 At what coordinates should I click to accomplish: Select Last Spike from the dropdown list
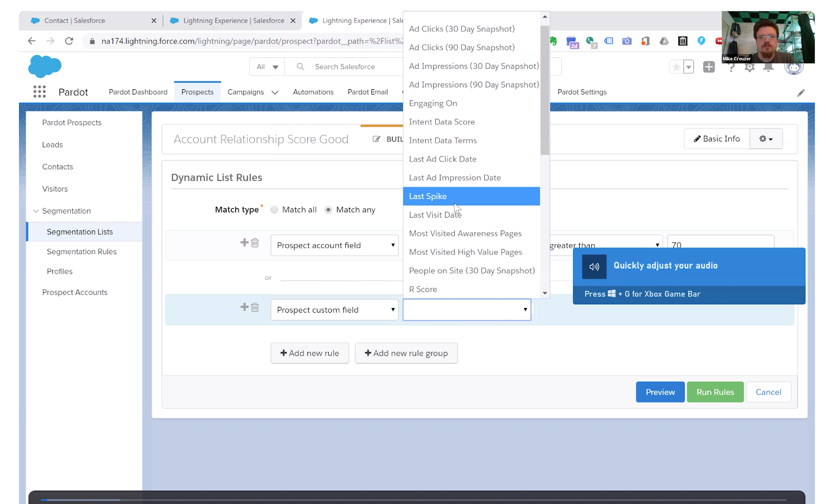click(x=471, y=196)
